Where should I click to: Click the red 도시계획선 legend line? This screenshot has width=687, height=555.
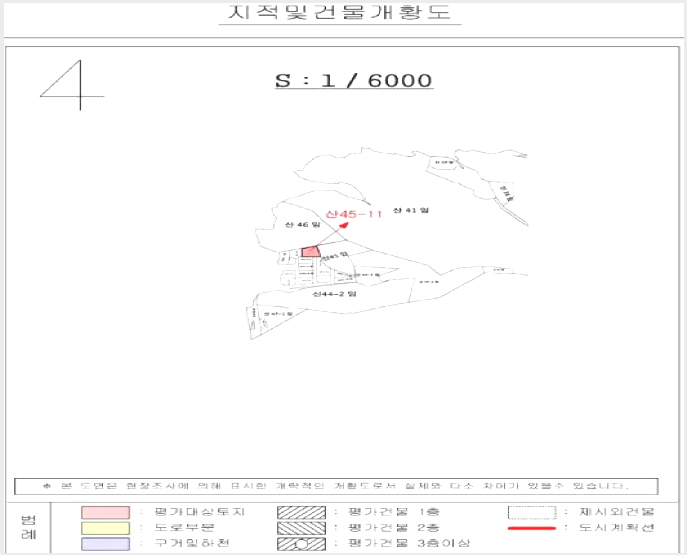[x=532, y=528]
